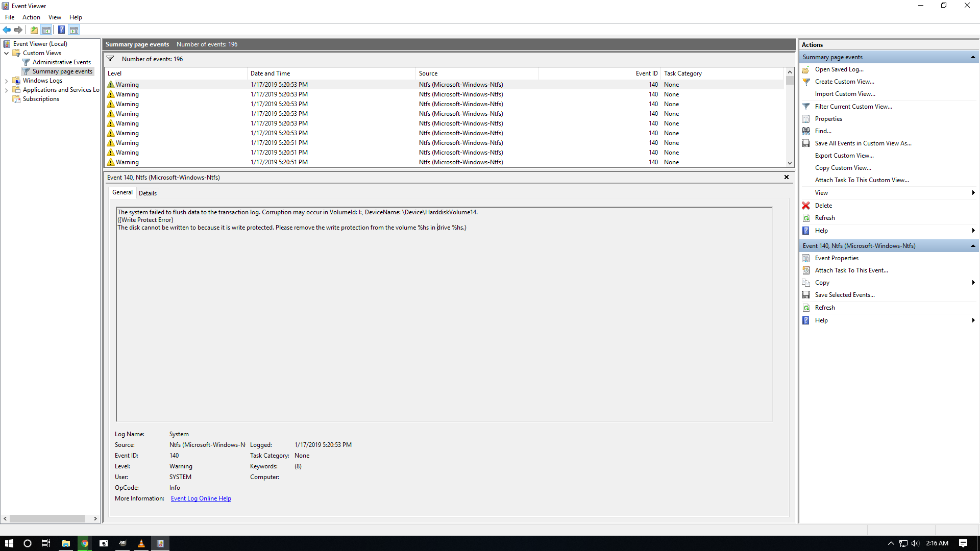Select the last visible 5:20:51 PM warning row
The image size is (980, 551).
click(444, 162)
